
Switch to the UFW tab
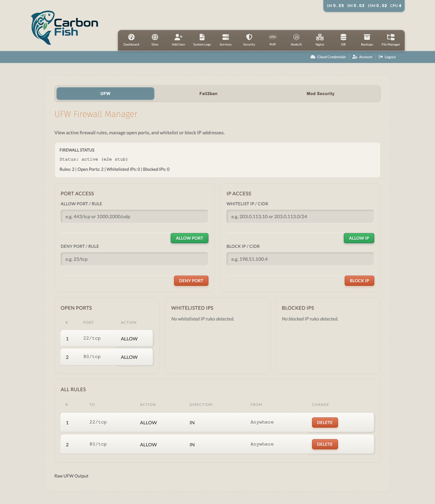(x=105, y=94)
